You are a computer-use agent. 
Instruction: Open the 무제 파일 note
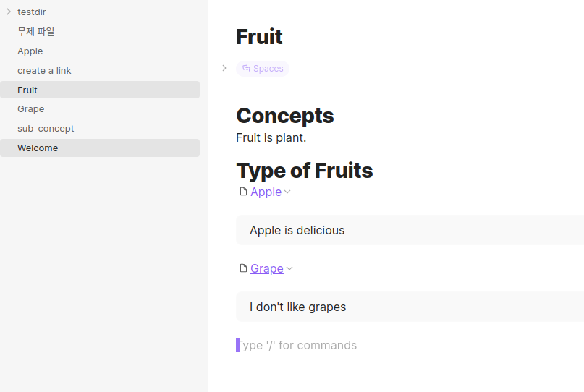click(x=35, y=31)
